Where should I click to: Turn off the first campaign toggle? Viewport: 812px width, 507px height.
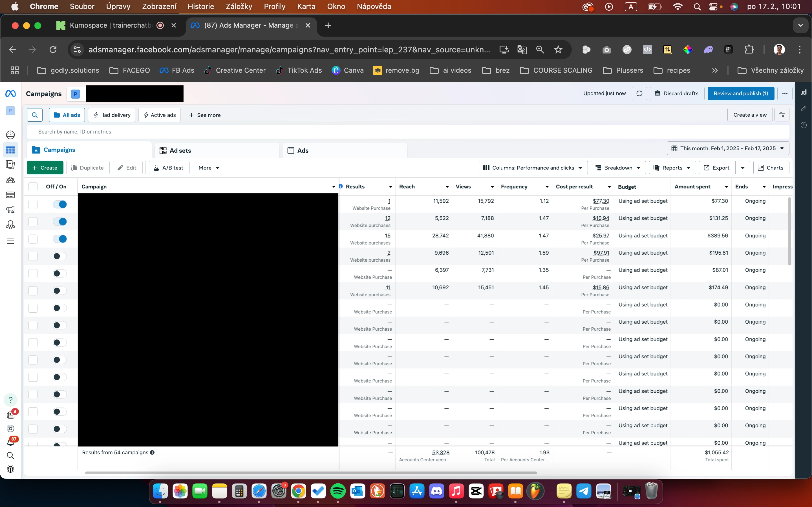pyautogui.click(x=60, y=204)
